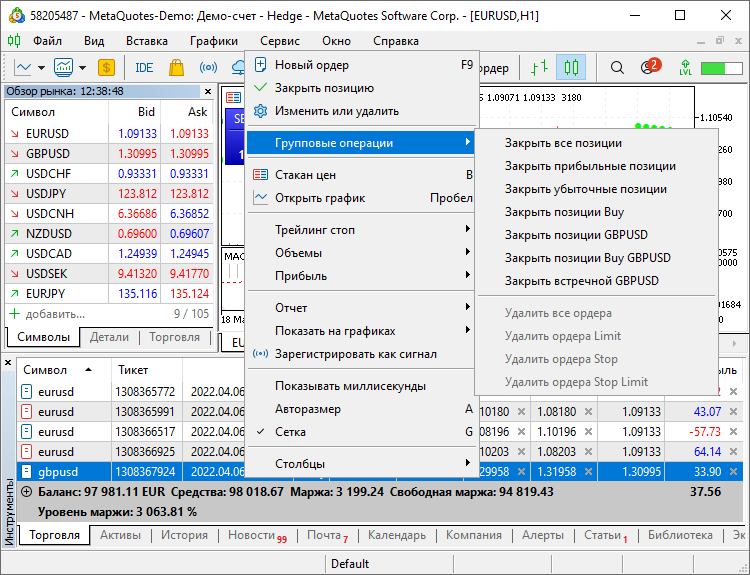Open the Почта tab
The height and width of the screenshot is (575, 750).
[327, 535]
